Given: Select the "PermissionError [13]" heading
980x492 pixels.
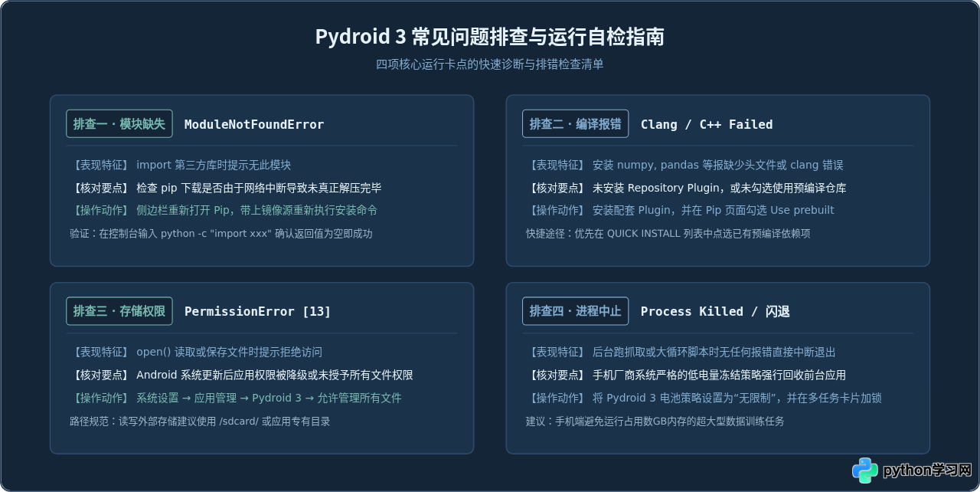Looking at the screenshot, I should [258, 311].
